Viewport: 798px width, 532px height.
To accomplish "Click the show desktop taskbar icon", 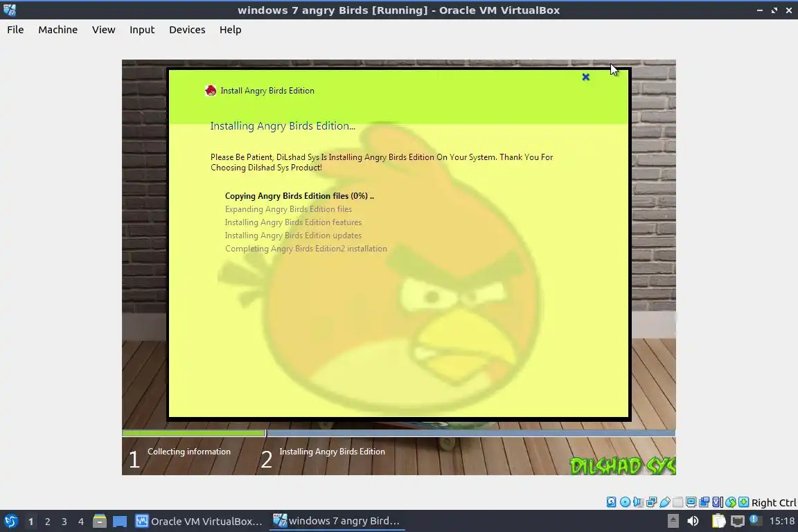I will [x=120, y=522].
